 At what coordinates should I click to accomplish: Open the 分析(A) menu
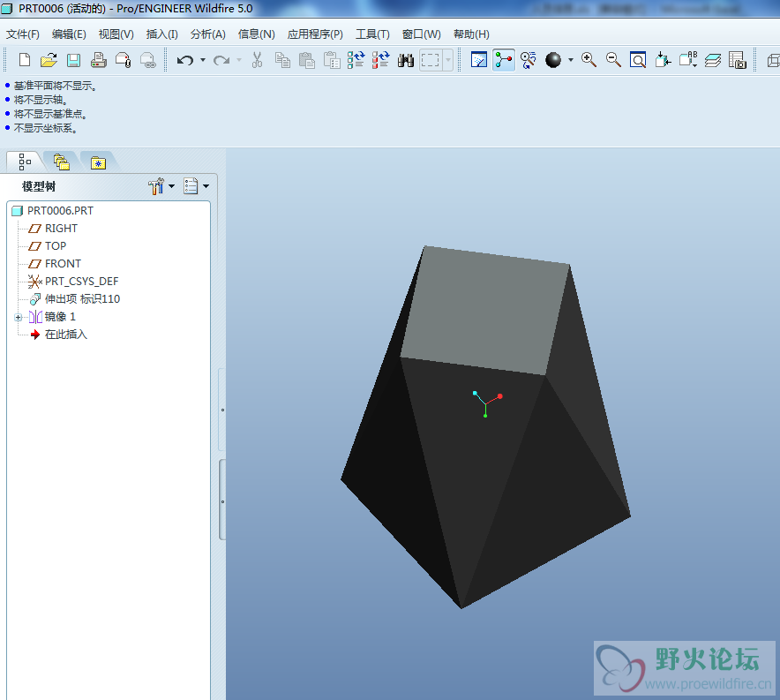pos(208,34)
